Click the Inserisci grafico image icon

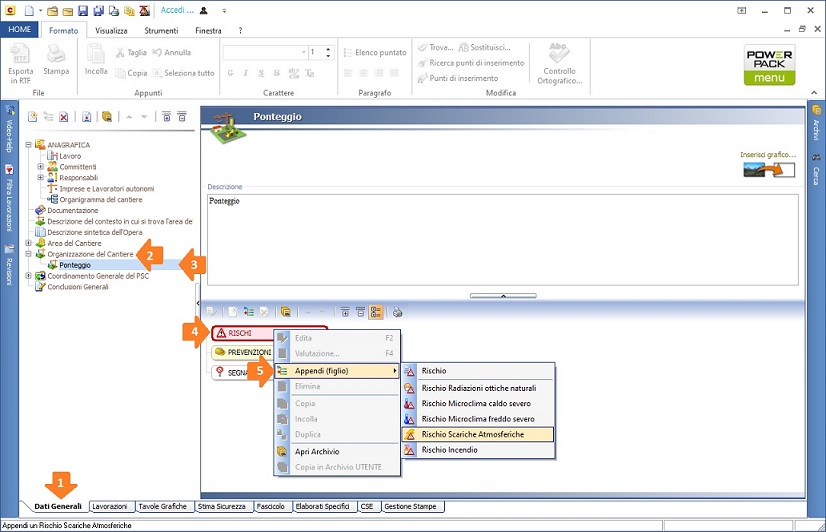pyautogui.click(x=768, y=170)
